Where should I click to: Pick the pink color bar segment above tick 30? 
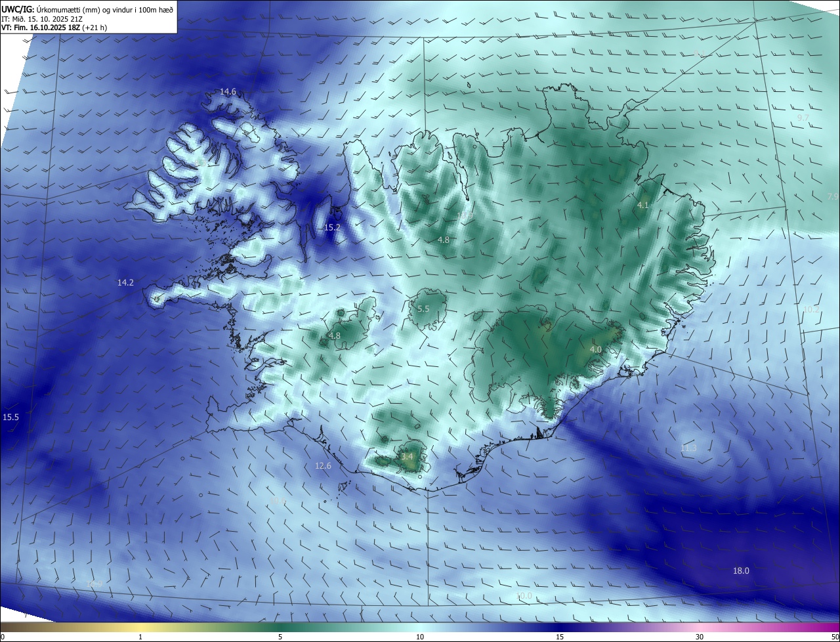[700, 627]
